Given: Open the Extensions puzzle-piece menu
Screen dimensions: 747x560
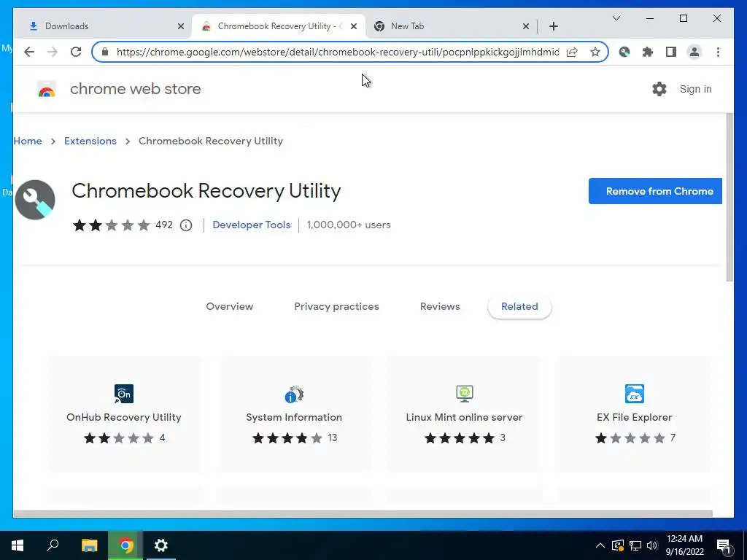Looking at the screenshot, I should click(x=648, y=52).
